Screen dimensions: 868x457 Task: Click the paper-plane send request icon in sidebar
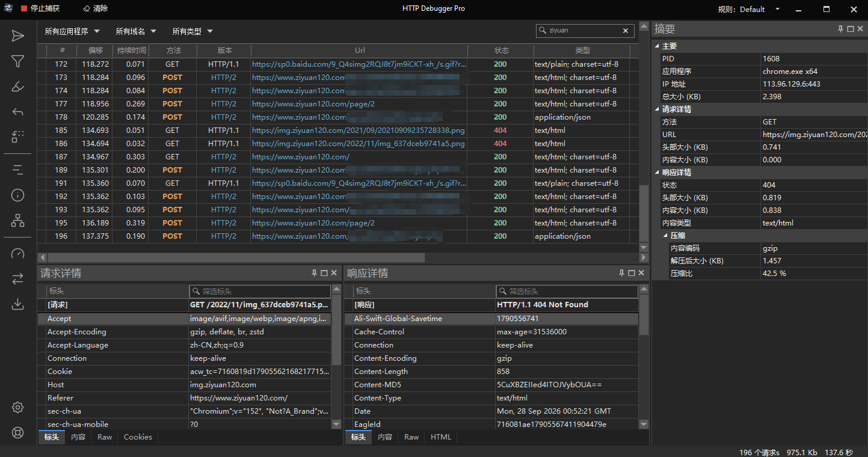pyautogui.click(x=18, y=36)
